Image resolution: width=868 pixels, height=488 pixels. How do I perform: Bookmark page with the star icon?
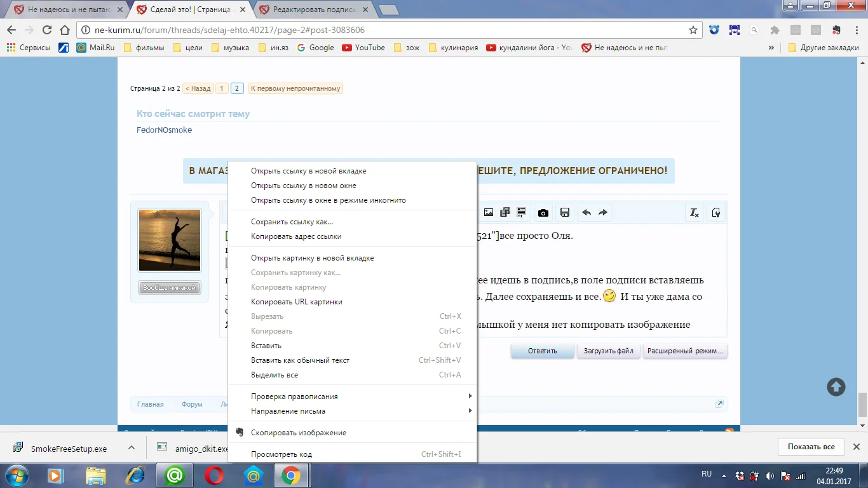tap(693, 30)
